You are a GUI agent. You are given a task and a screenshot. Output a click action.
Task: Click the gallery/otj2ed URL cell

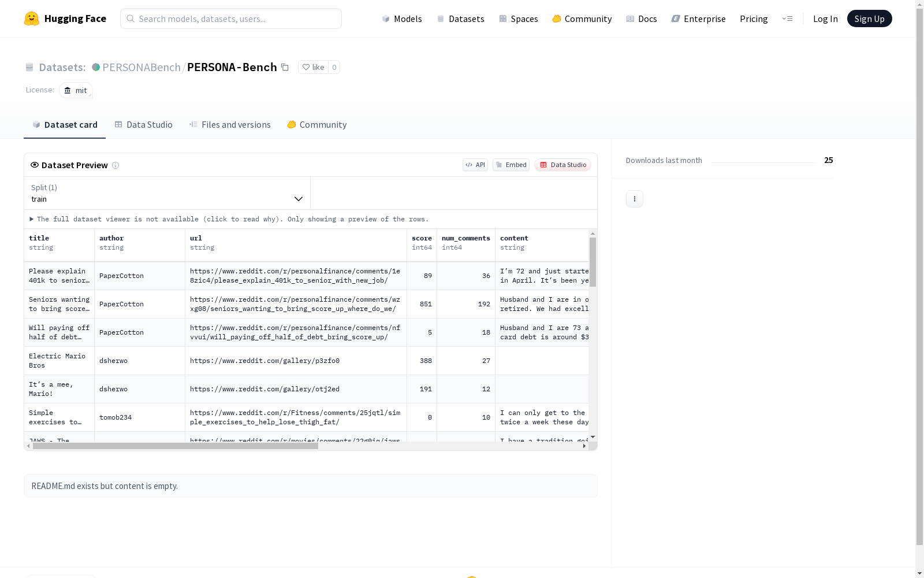coord(296,389)
